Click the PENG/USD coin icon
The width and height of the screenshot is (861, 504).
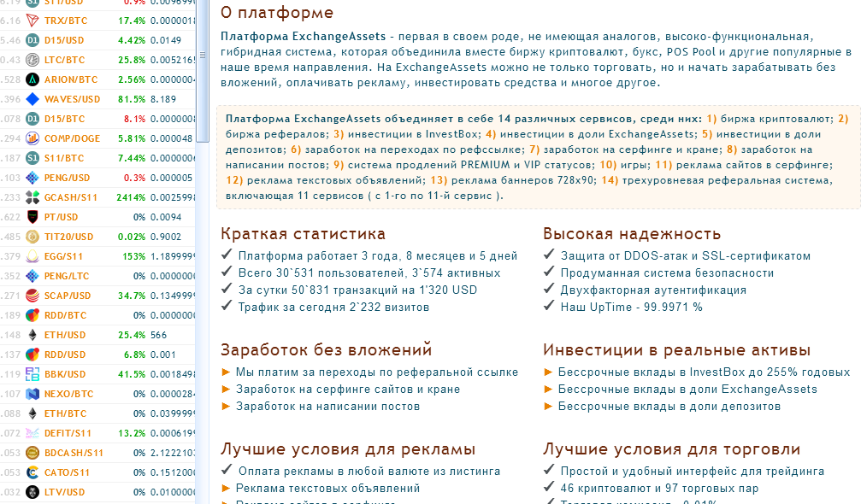coord(32,178)
